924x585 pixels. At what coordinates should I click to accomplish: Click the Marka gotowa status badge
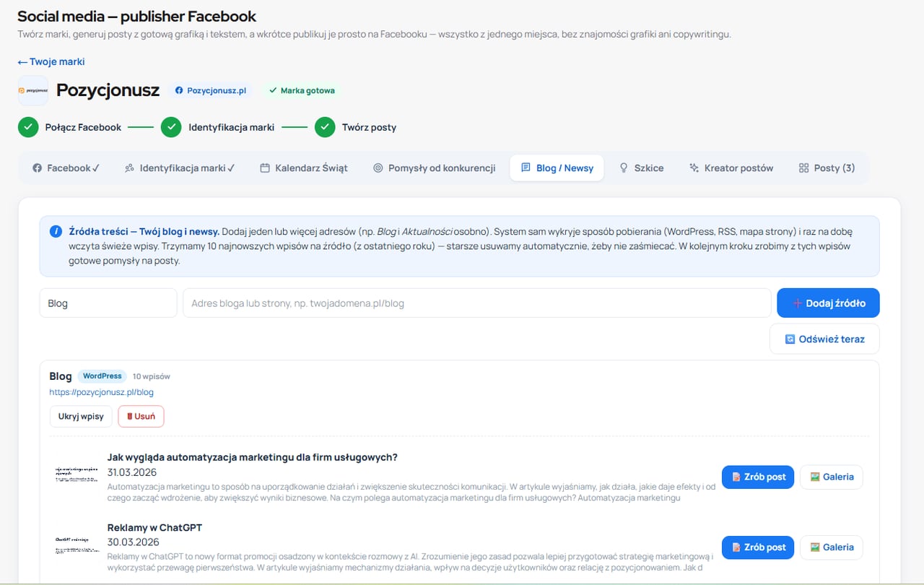[x=301, y=90]
